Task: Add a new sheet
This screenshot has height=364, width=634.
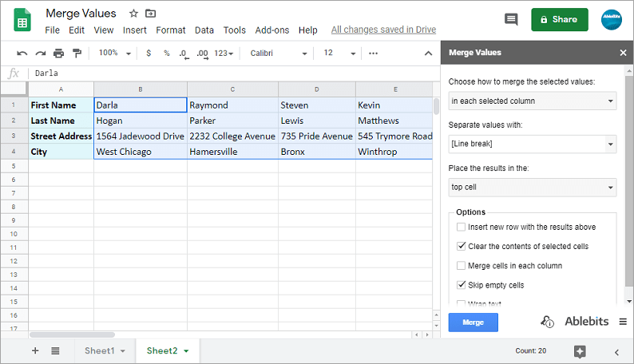Action: click(x=35, y=350)
